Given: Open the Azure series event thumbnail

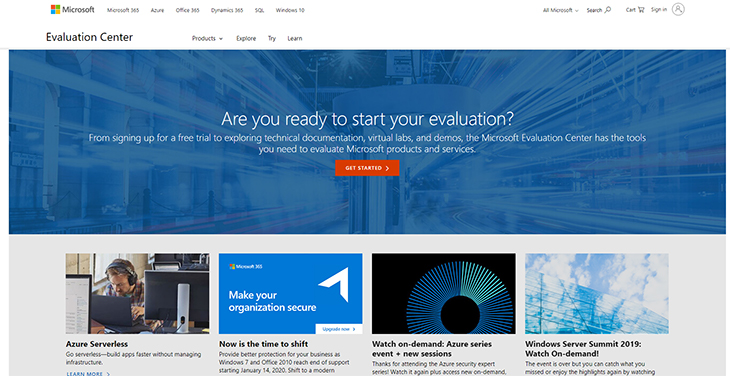Looking at the screenshot, I should 444,294.
